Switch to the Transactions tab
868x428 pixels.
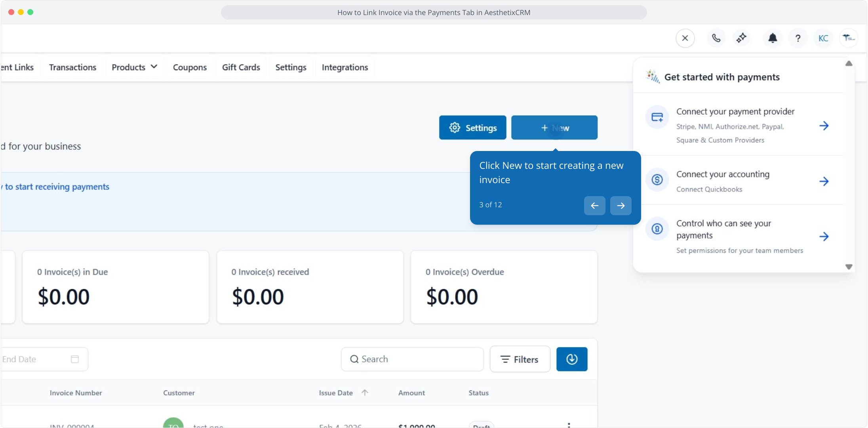(72, 67)
